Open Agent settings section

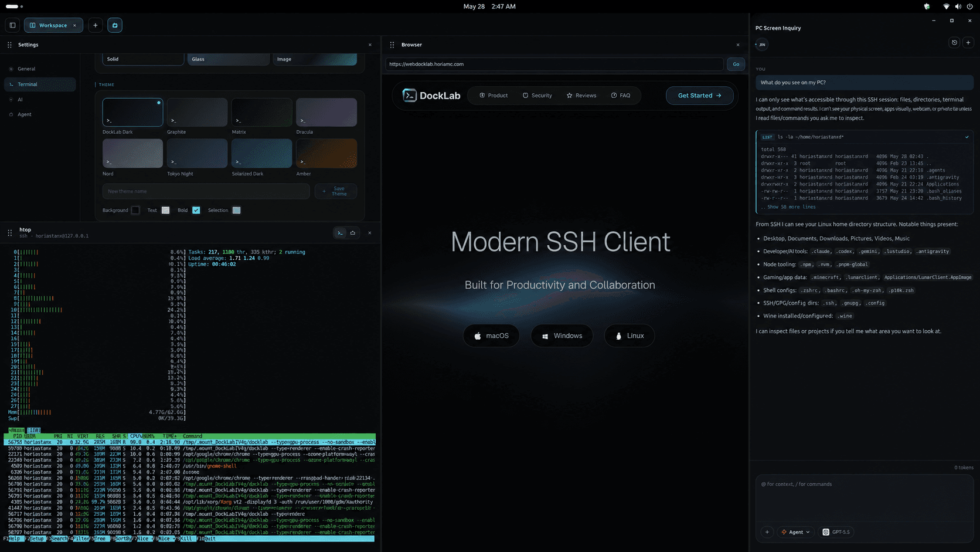(x=40, y=114)
